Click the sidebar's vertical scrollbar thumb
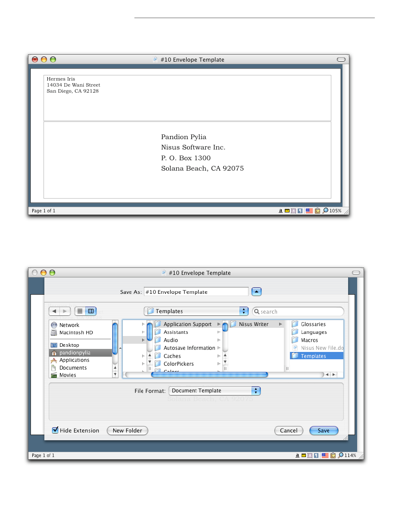This screenshot has width=411, height=532. point(115,338)
